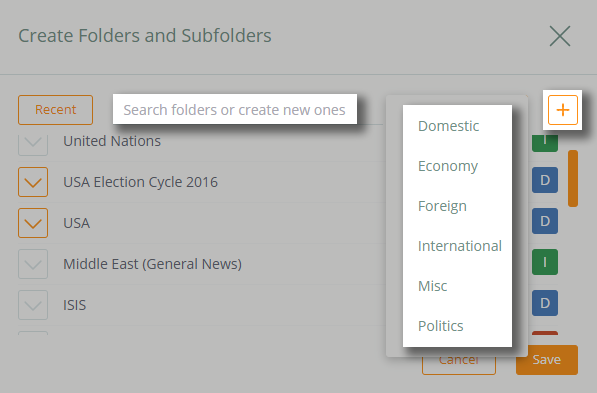Expand the USA Election Cycle 2016 folder
The image size is (597, 393).
tap(33, 182)
